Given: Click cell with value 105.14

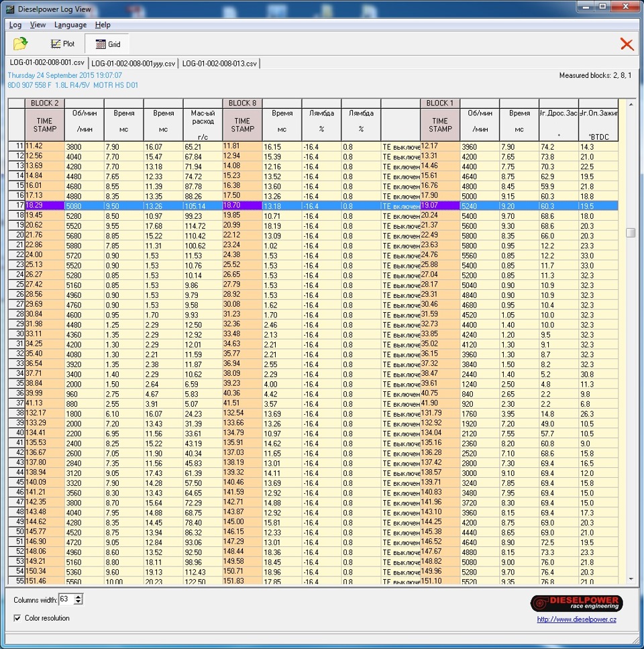Looking at the screenshot, I should click(203, 206).
